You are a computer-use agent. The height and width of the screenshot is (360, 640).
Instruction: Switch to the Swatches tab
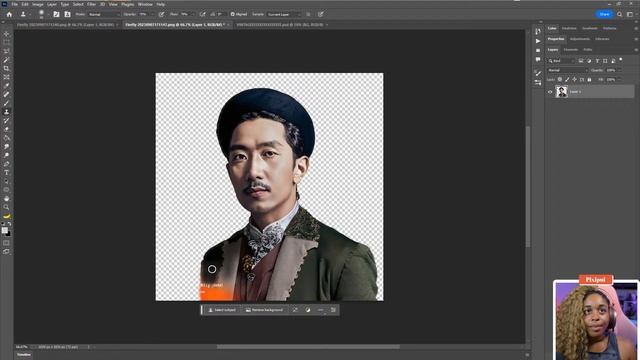coord(569,29)
